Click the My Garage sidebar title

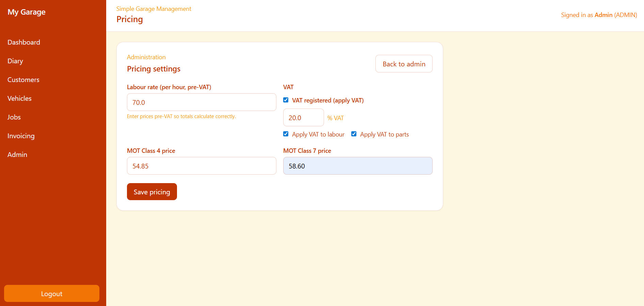click(x=27, y=12)
